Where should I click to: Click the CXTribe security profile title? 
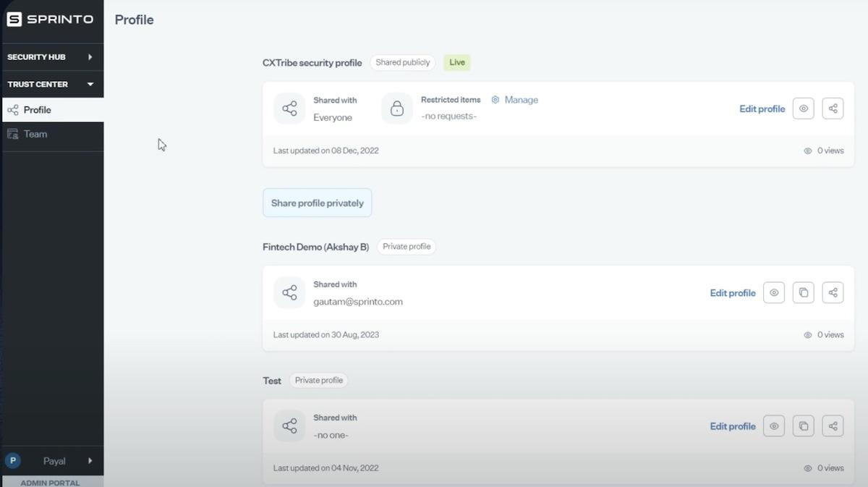click(x=312, y=63)
